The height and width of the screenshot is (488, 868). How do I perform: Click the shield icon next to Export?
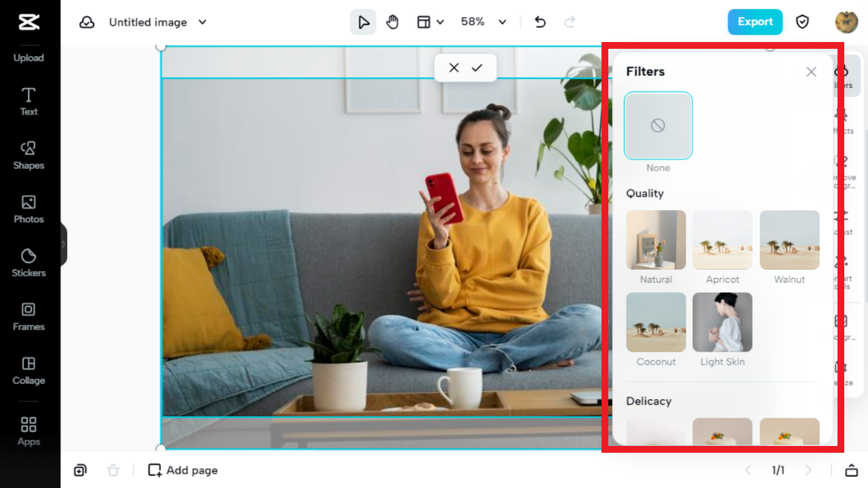802,22
